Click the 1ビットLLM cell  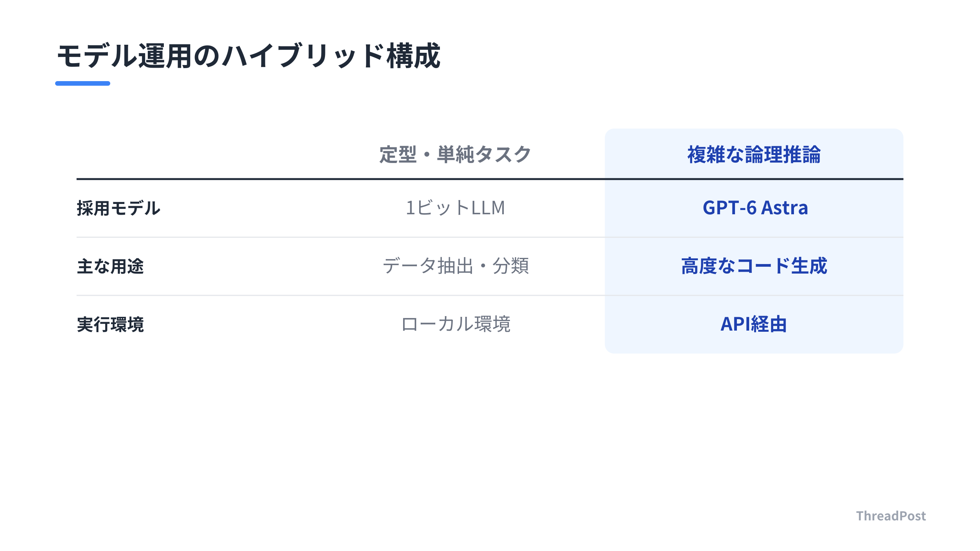[x=455, y=208]
